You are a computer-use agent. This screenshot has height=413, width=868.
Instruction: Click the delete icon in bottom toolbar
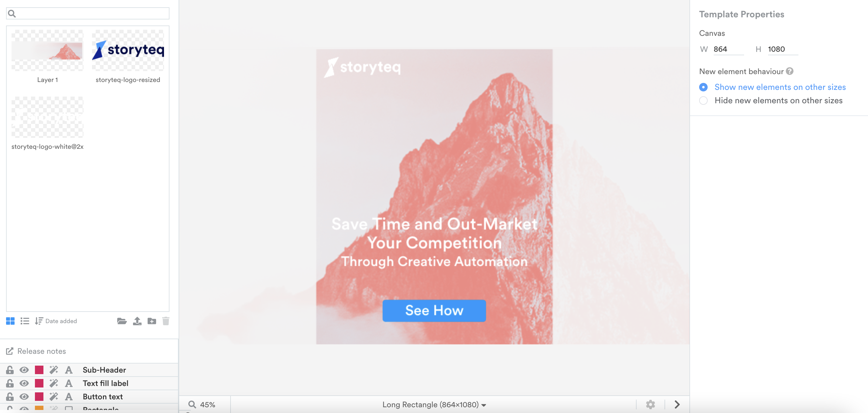click(x=166, y=321)
